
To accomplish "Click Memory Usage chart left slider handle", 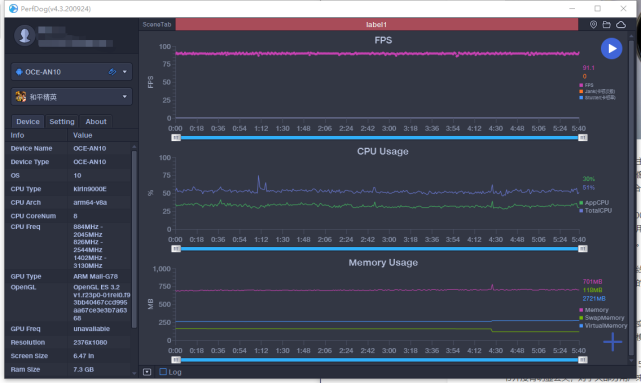I will (x=176, y=360).
